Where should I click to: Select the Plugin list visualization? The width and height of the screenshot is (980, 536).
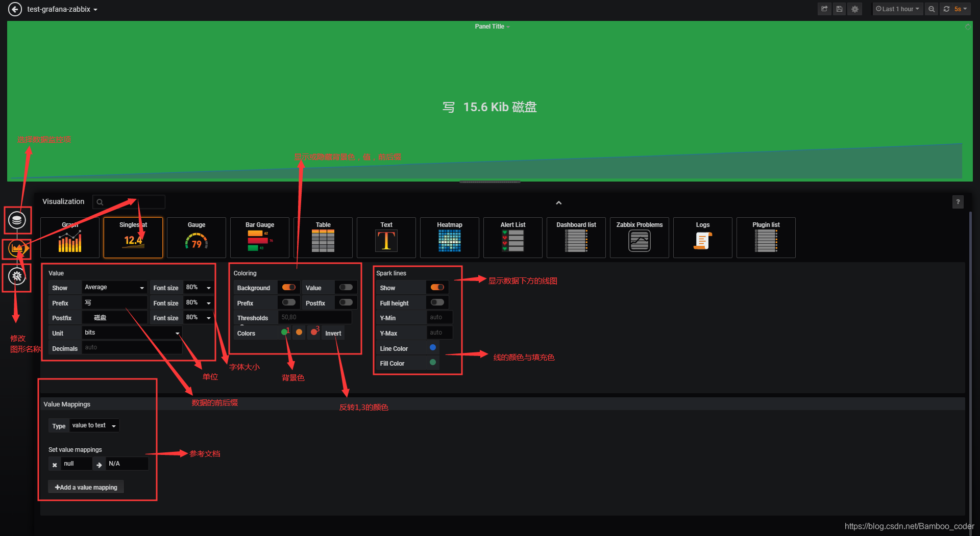[x=766, y=238]
